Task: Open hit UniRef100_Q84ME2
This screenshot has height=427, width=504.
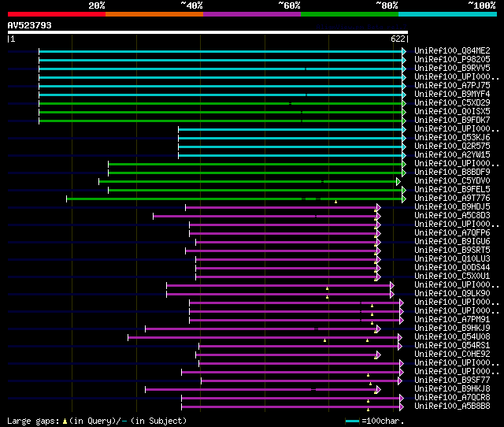Action: tap(452, 50)
